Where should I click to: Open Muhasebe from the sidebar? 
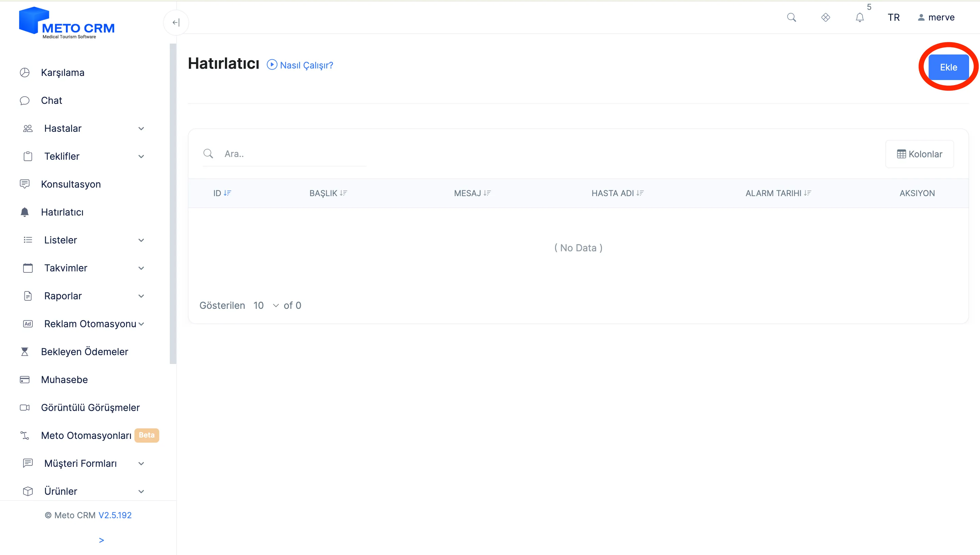pyautogui.click(x=64, y=380)
